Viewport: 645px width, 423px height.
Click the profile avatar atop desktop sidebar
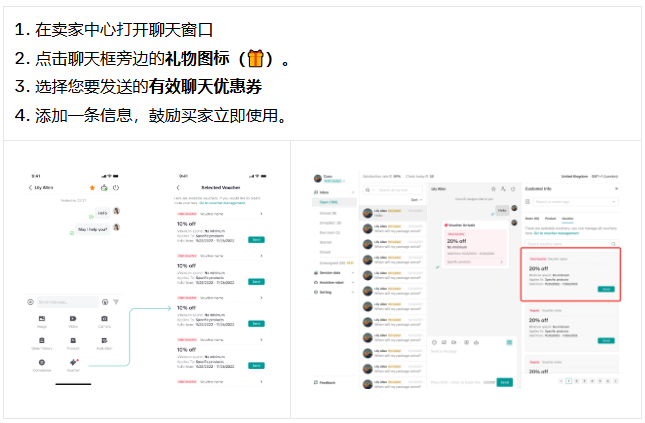(318, 179)
